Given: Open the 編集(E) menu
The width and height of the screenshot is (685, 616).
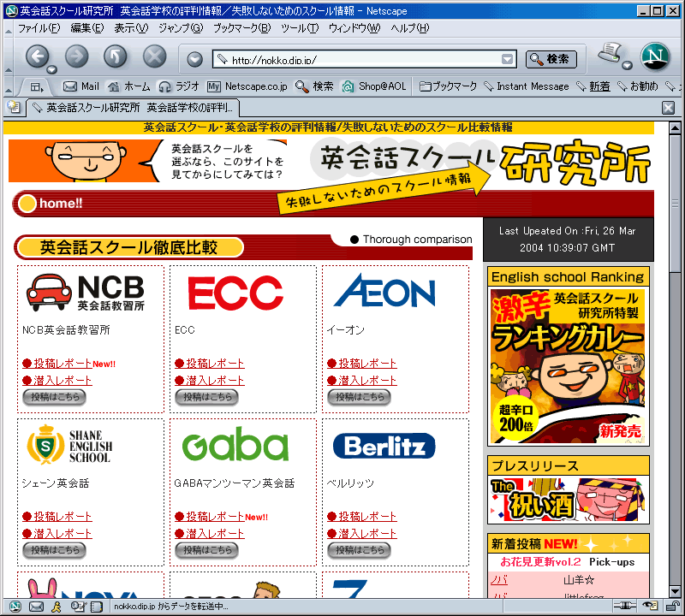Looking at the screenshot, I should click(87, 28).
